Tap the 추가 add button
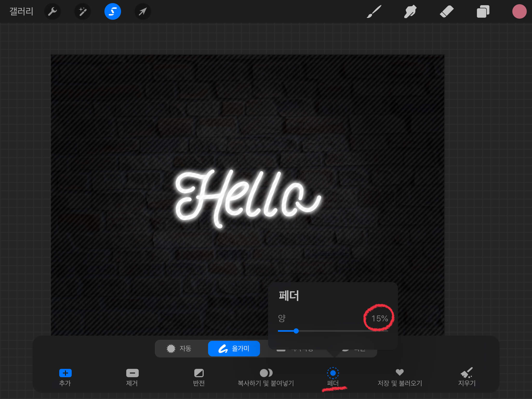This screenshot has height=399, width=532. coord(65,377)
